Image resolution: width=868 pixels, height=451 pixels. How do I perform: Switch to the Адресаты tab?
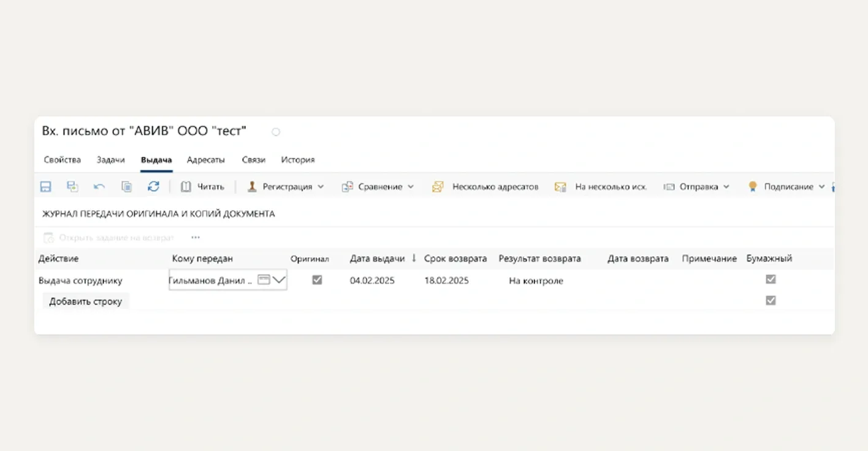[x=206, y=159]
